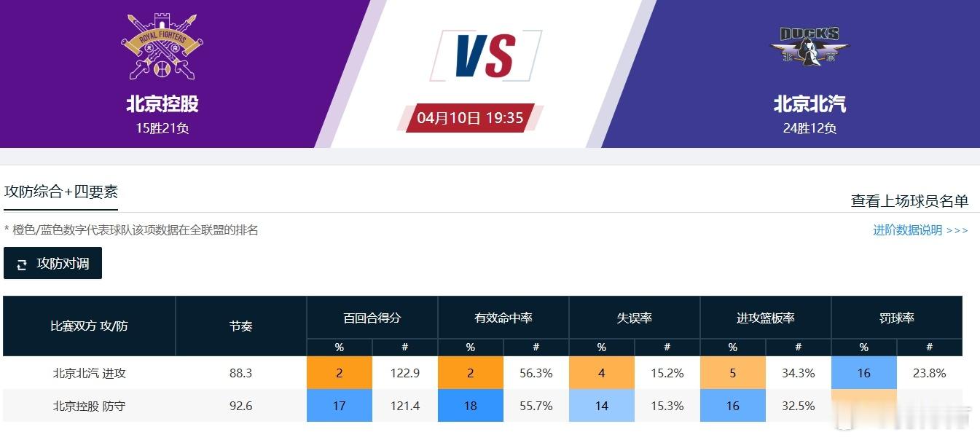980x440 pixels.
Task: Click the swap icon in 攻防对调 button
Action: (22, 264)
